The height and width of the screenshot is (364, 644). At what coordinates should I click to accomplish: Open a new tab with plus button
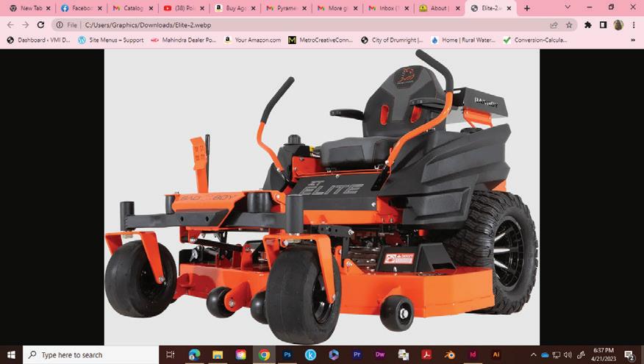tap(527, 8)
